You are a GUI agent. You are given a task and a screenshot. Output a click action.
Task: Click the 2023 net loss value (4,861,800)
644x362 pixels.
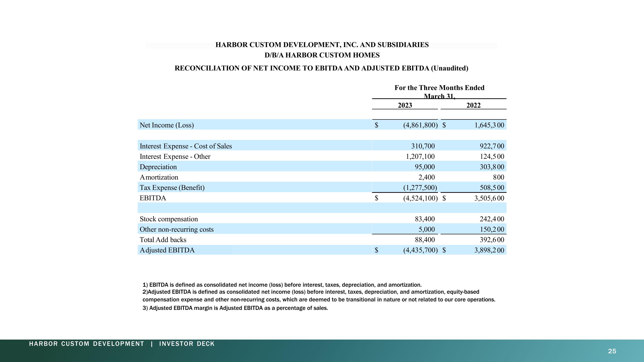click(421, 125)
